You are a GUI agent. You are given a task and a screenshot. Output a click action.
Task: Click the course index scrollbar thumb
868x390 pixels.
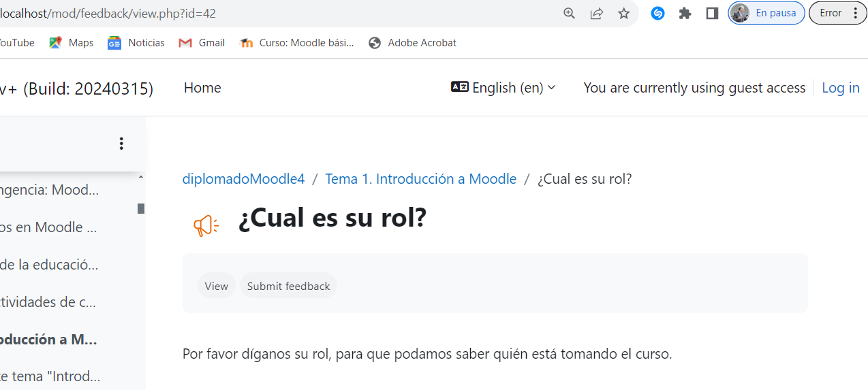[x=141, y=208]
